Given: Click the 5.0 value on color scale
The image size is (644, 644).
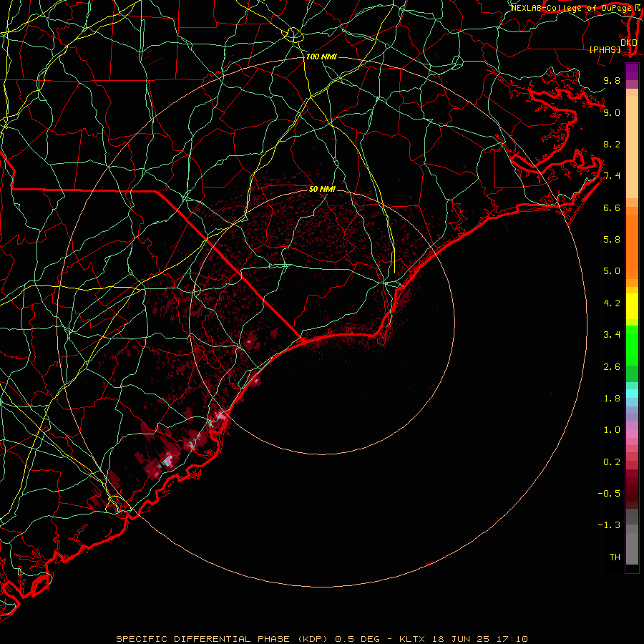Looking at the screenshot, I should click(x=612, y=271).
